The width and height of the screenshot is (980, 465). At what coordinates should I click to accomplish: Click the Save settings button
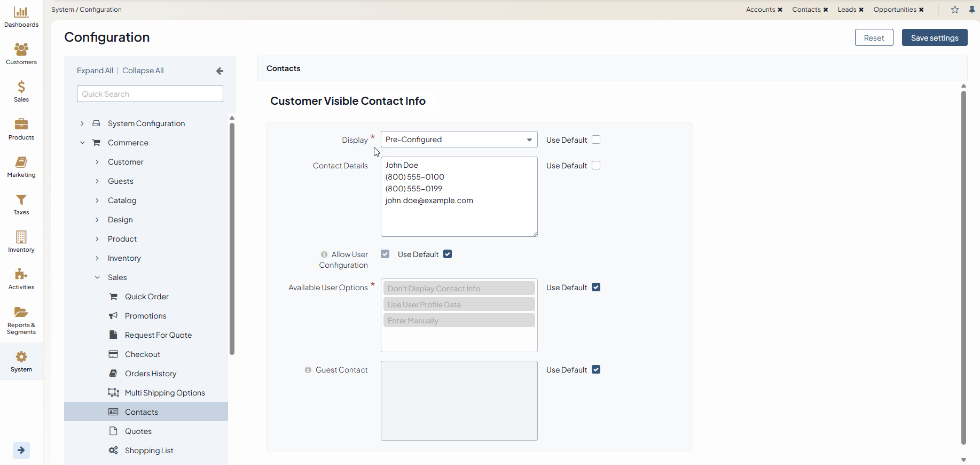[934, 38]
